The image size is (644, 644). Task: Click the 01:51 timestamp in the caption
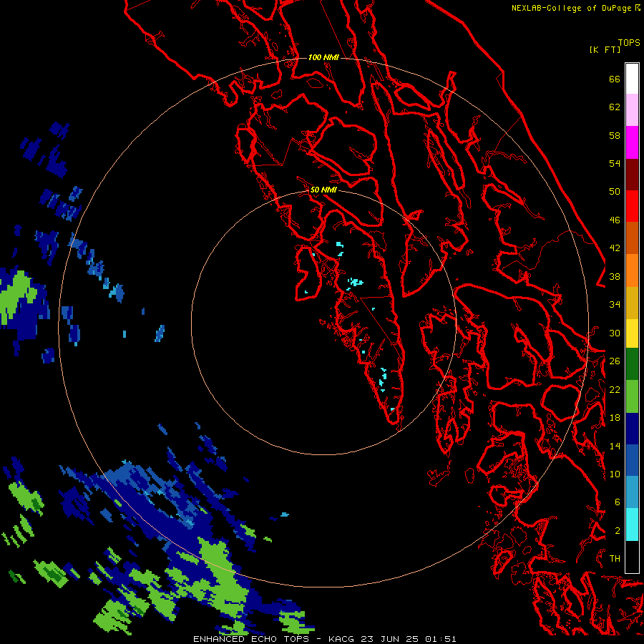pos(440,639)
